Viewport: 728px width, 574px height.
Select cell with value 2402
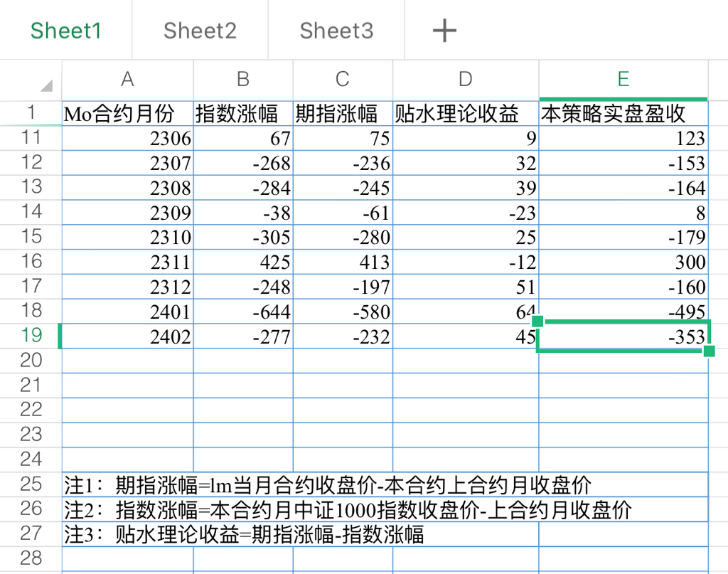128,336
